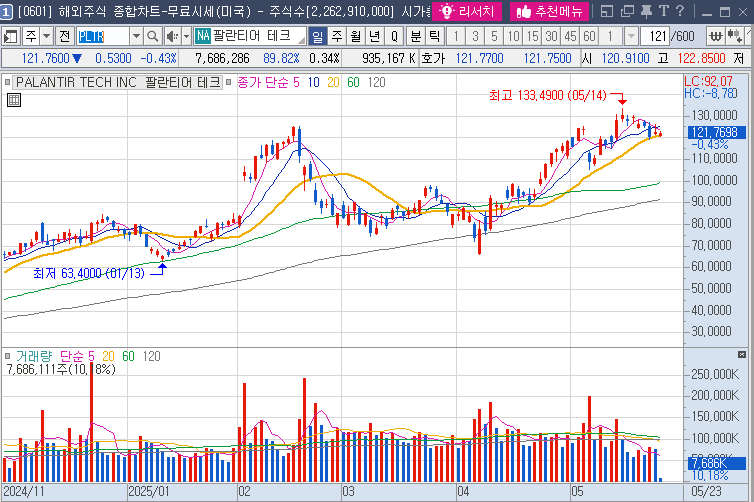Image resolution: width=754 pixels, height=502 pixels.
Task: Choose the 3 interval button
Action: click(x=475, y=36)
